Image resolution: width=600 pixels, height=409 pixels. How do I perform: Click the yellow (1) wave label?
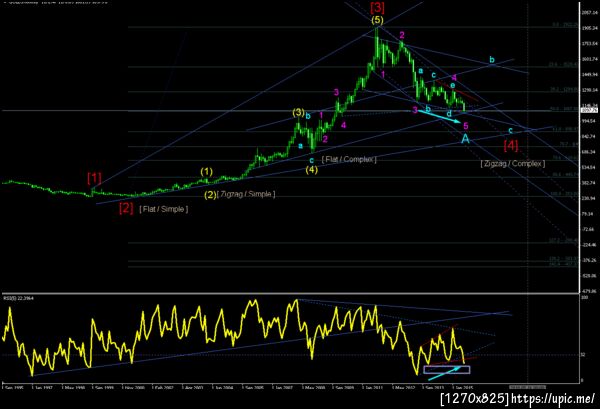coord(207,171)
